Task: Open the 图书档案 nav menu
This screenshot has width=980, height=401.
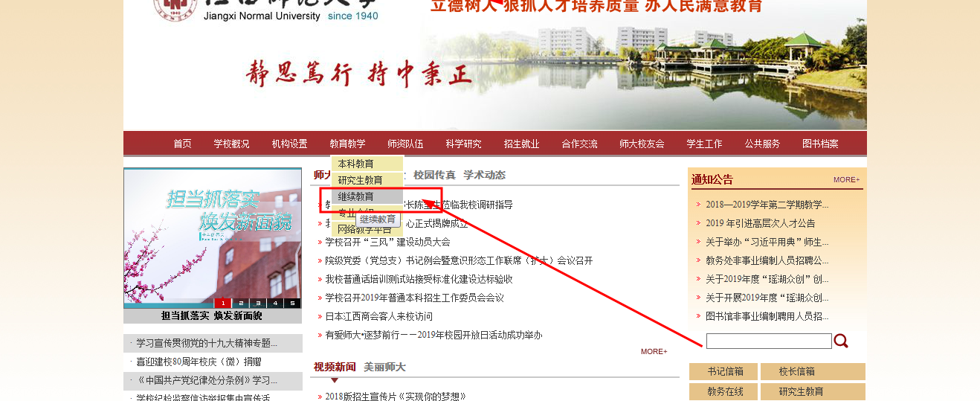Action: [821, 144]
